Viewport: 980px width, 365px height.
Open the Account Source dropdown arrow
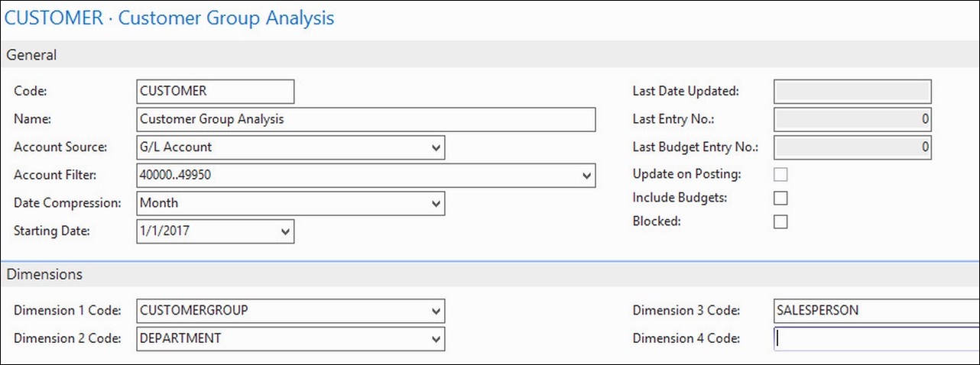pyautogui.click(x=436, y=147)
